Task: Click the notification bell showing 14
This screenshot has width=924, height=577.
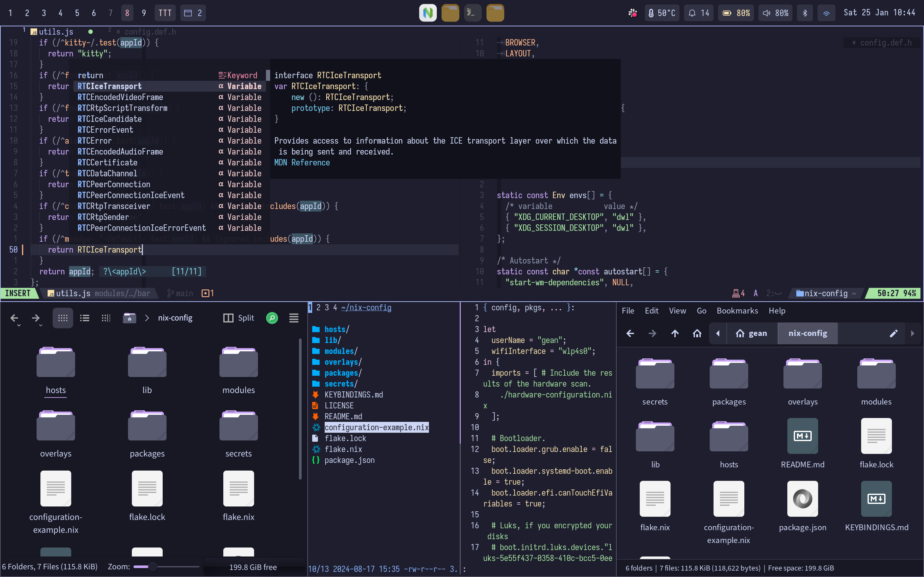Action: click(699, 13)
